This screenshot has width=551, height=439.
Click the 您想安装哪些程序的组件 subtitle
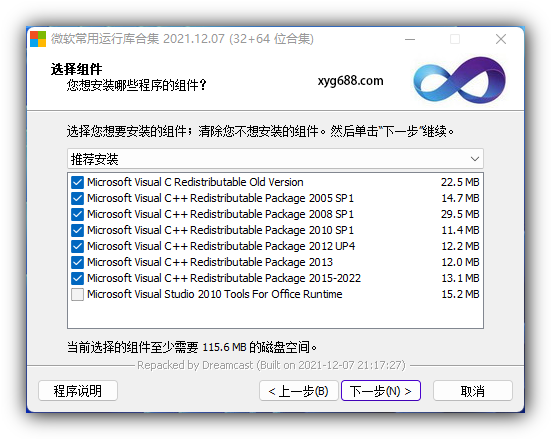[x=137, y=85]
